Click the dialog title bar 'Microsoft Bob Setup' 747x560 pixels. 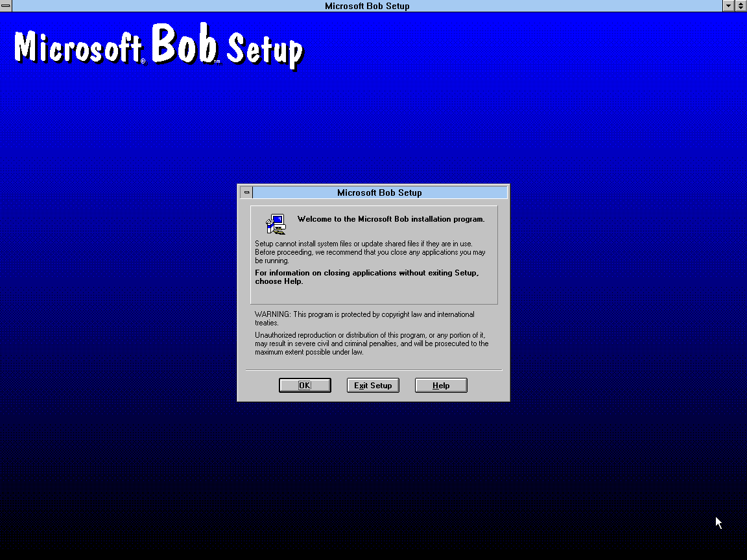pos(380,192)
